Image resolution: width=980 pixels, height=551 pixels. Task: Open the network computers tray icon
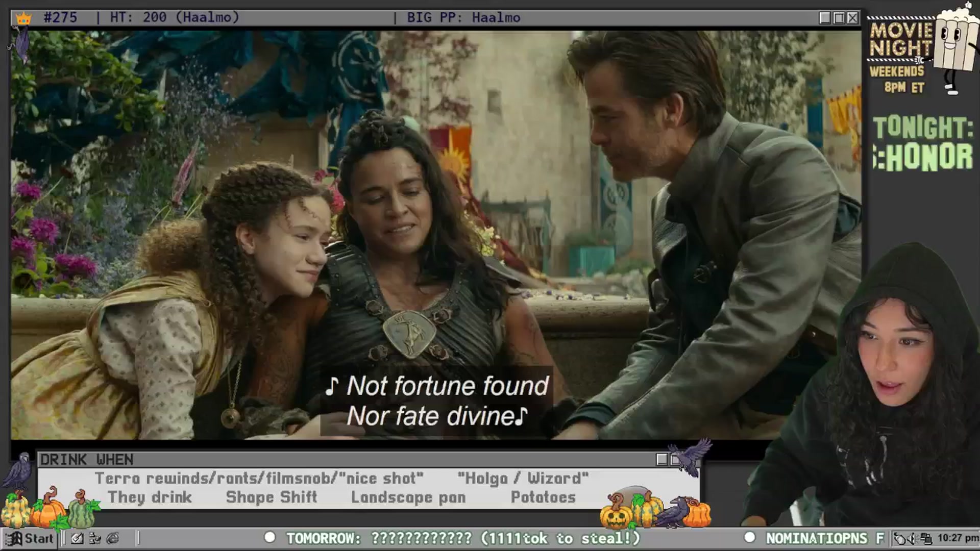coord(926,538)
